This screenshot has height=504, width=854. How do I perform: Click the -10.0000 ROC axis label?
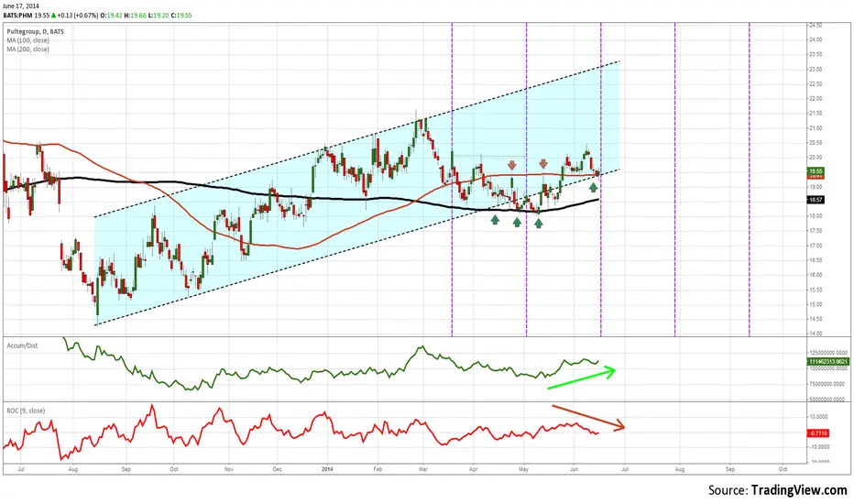pyautogui.click(x=820, y=447)
